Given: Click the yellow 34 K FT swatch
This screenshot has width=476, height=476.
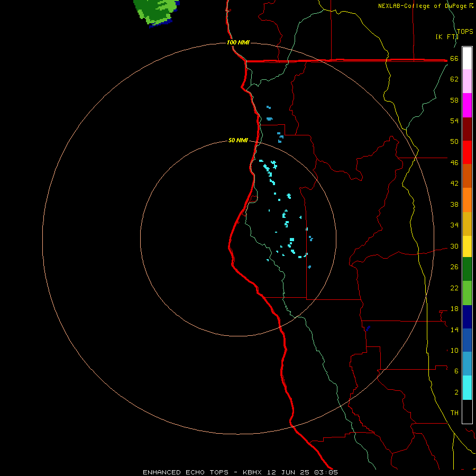Looking at the screenshot, I should click(467, 246).
